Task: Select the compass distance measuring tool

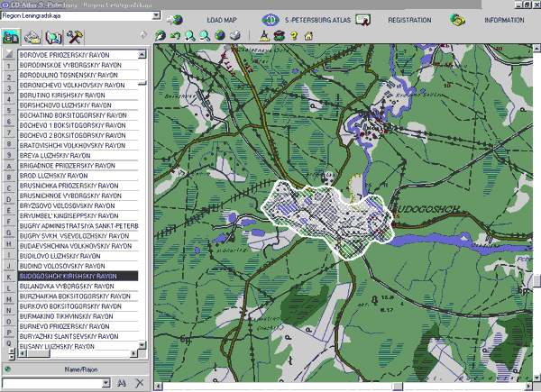Action: 264,35
